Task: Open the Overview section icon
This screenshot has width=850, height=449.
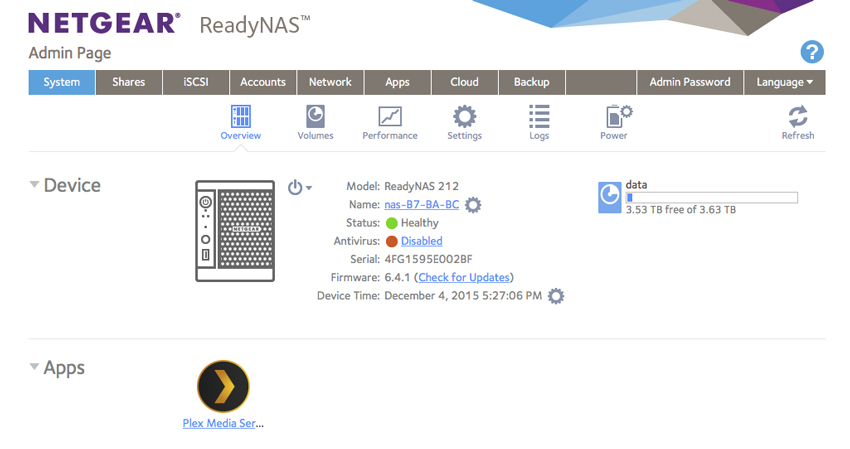Action: pos(241,116)
